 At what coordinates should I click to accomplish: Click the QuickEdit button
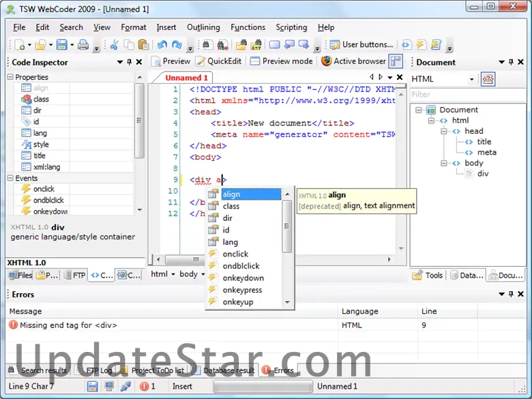tap(219, 61)
